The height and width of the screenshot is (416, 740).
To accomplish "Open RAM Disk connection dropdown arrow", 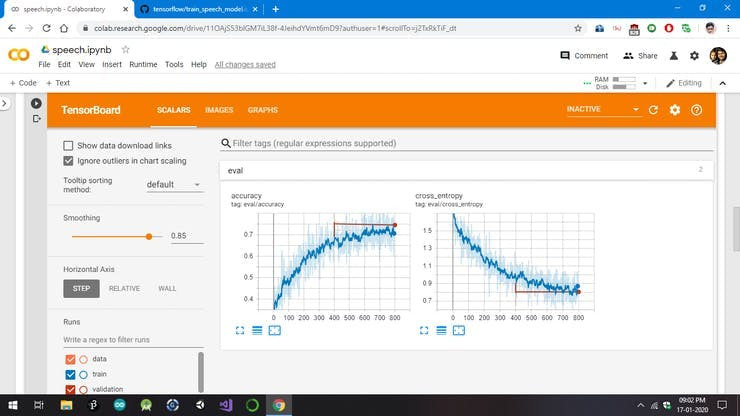I will [x=645, y=84].
